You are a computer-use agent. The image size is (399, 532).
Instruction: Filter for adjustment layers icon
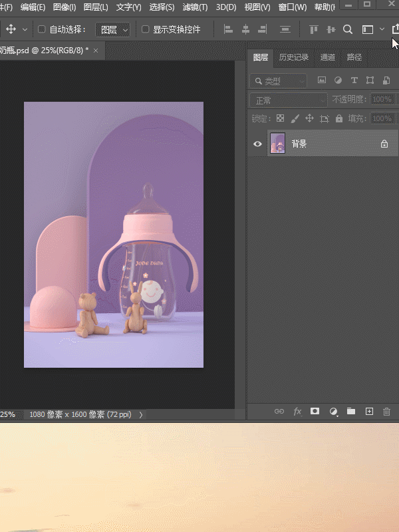(x=338, y=80)
